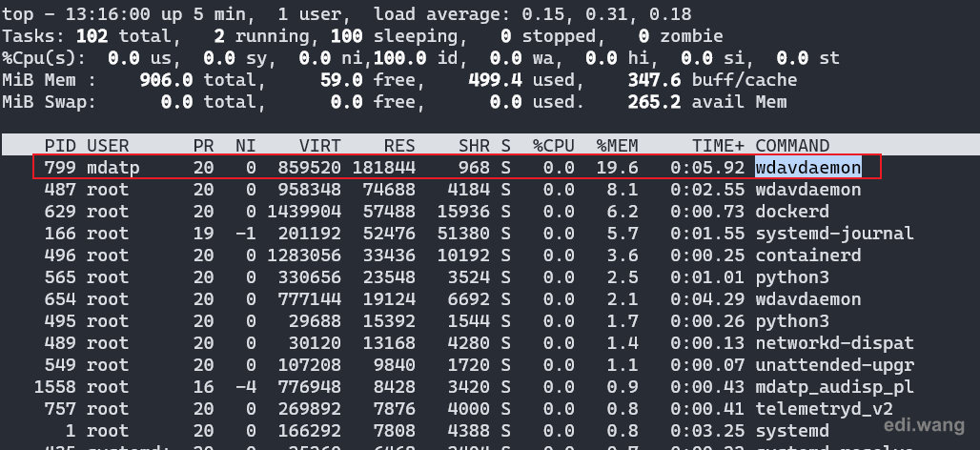Click the highlighted wdavdaemon command of PID 799

tap(808, 168)
